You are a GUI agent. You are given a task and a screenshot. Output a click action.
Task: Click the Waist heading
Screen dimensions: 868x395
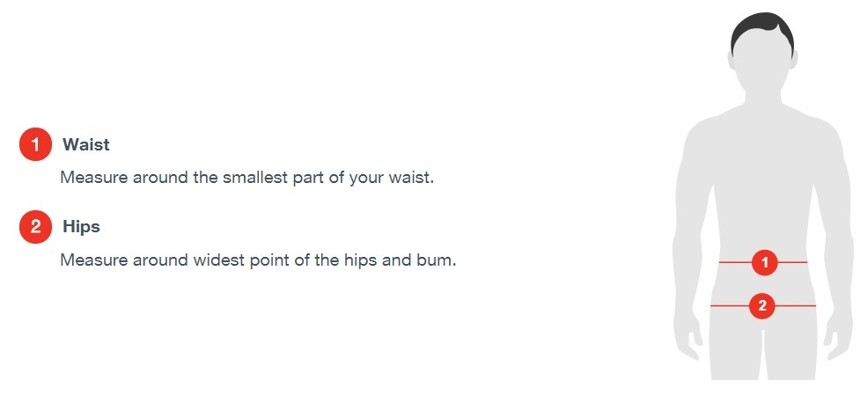86,144
